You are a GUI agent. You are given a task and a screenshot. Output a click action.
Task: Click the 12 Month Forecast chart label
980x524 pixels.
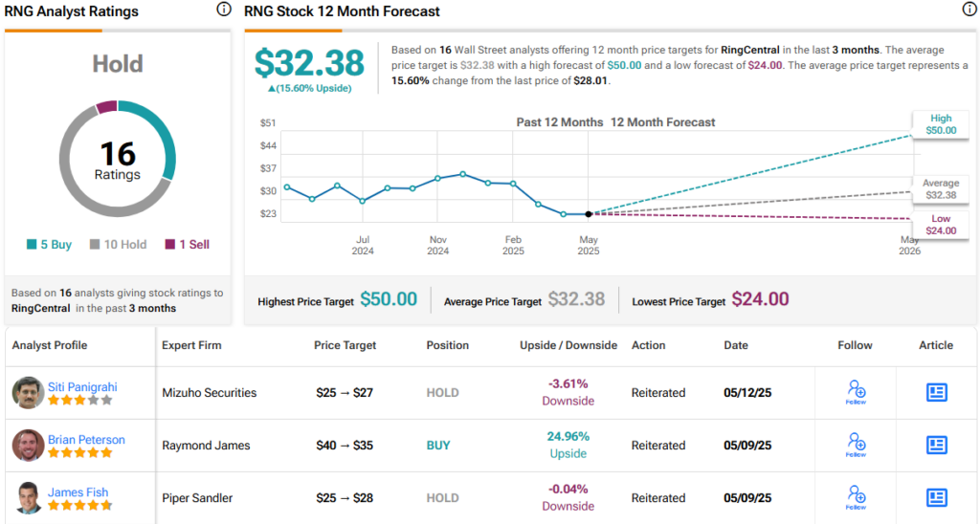point(662,122)
